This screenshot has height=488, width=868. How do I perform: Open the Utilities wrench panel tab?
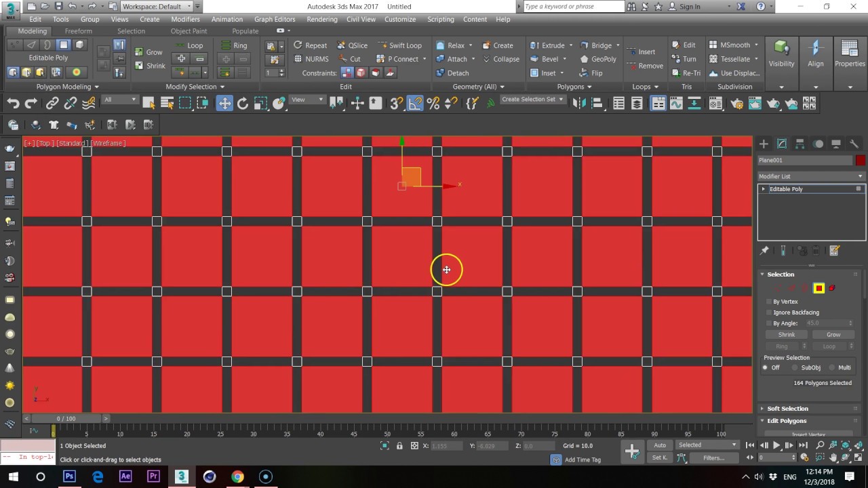click(854, 144)
